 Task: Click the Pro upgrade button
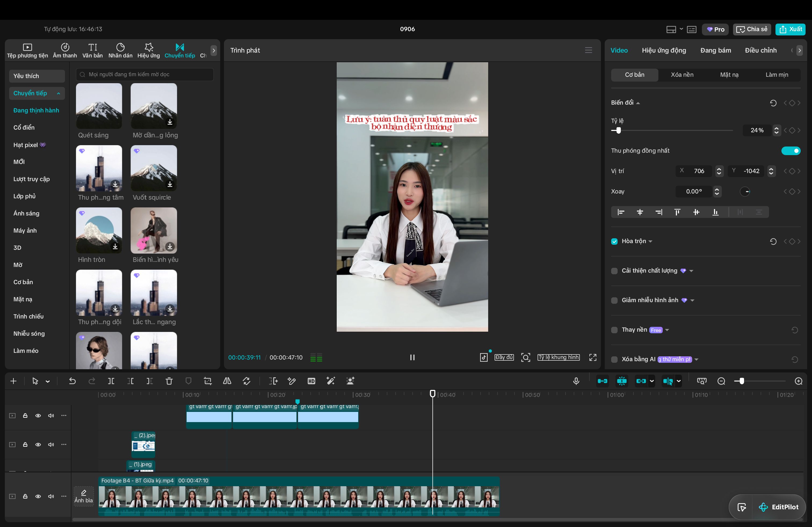[715, 29]
